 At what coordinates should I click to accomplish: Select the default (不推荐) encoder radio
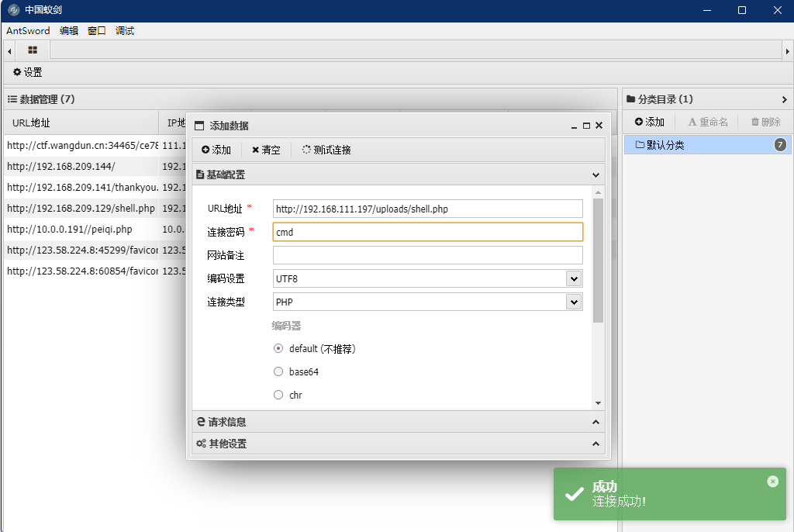pos(278,349)
